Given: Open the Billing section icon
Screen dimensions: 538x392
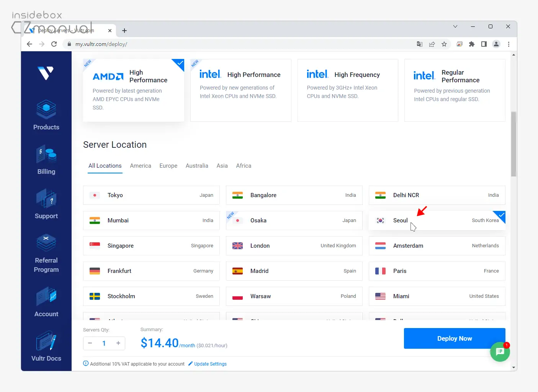Looking at the screenshot, I should [x=46, y=154].
